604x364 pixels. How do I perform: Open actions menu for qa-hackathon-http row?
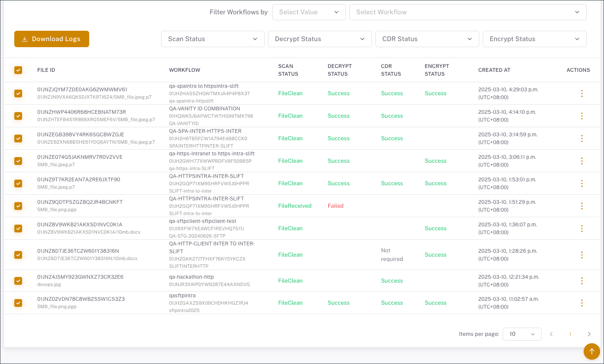[x=581, y=281]
